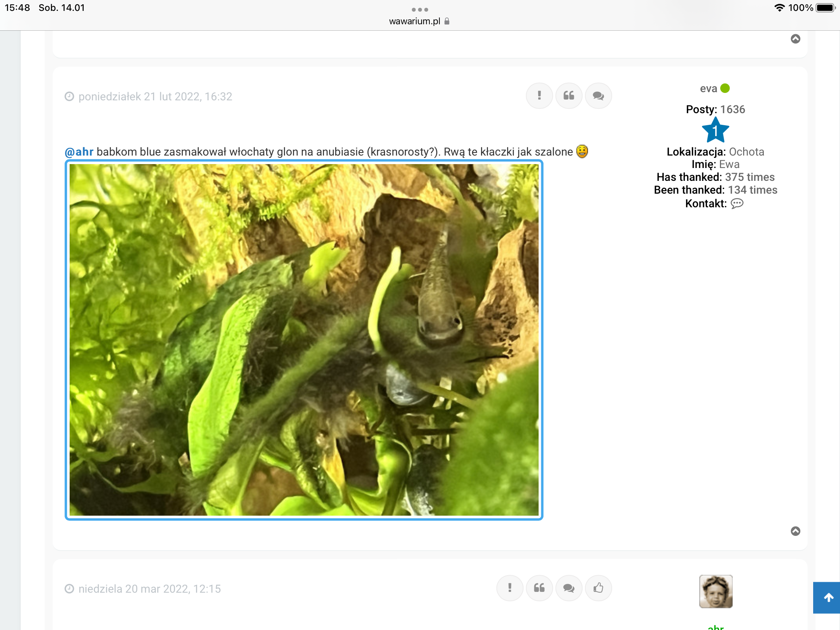Click reply bubble on 20 mar 2022 post

tap(569, 588)
